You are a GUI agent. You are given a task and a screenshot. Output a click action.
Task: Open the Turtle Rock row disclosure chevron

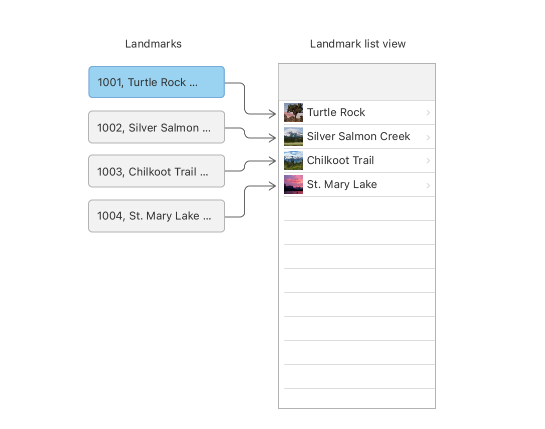coord(428,113)
